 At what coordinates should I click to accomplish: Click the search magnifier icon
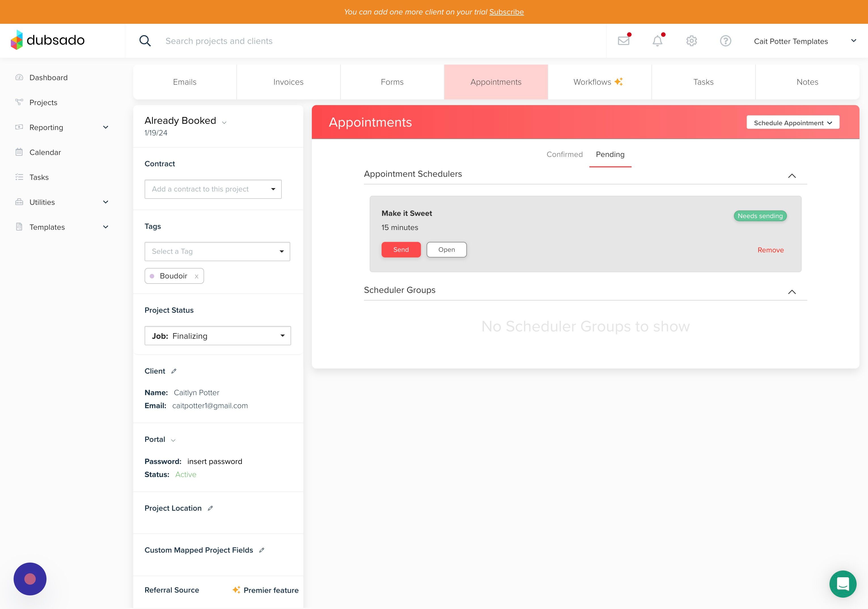tap(145, 41)
